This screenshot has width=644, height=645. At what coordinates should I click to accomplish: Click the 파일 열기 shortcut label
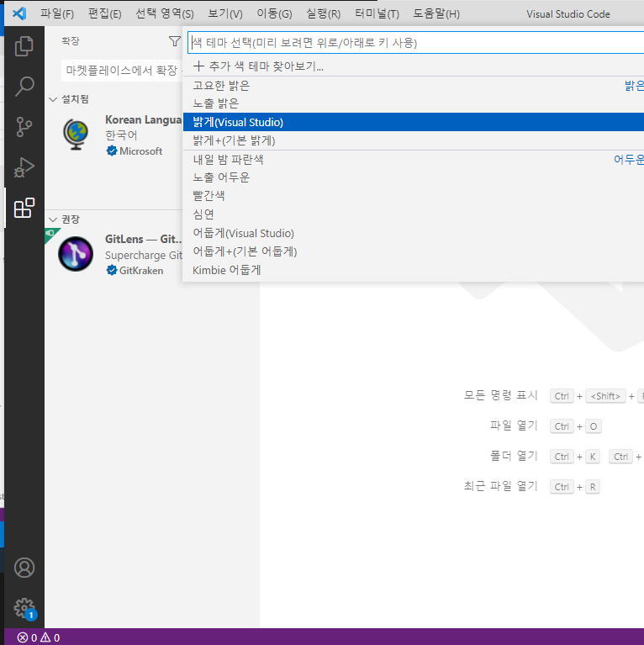514,426
